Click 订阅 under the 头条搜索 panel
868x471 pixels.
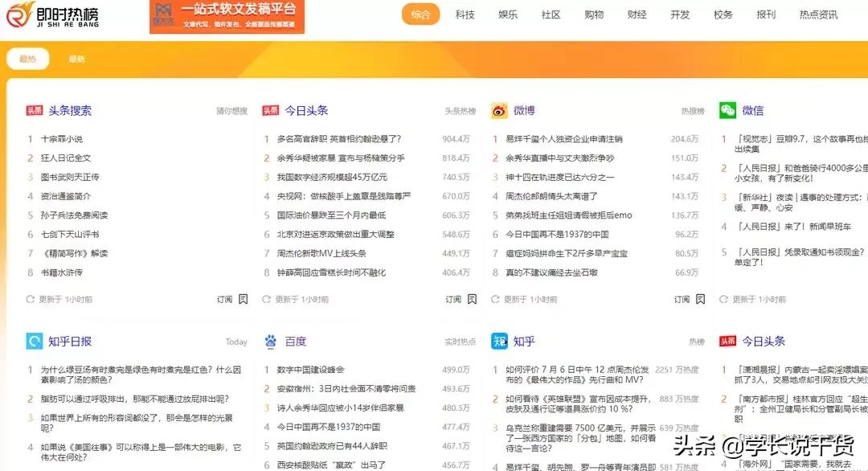click(223, 298)
